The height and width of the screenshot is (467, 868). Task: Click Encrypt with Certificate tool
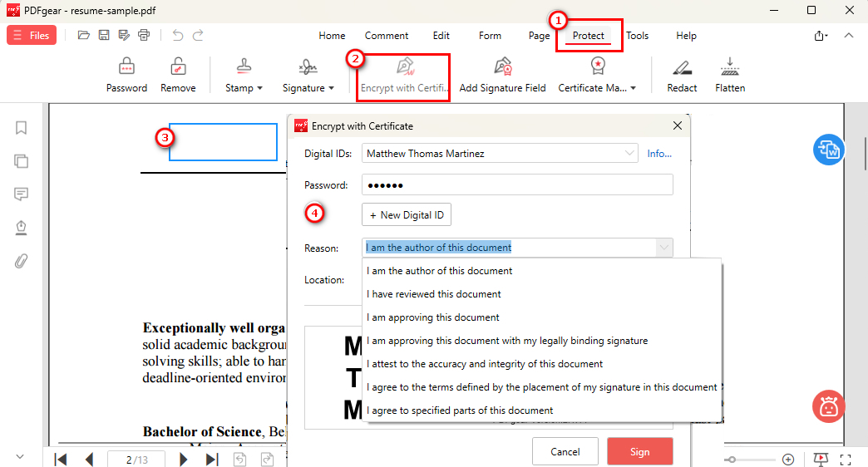403,76
